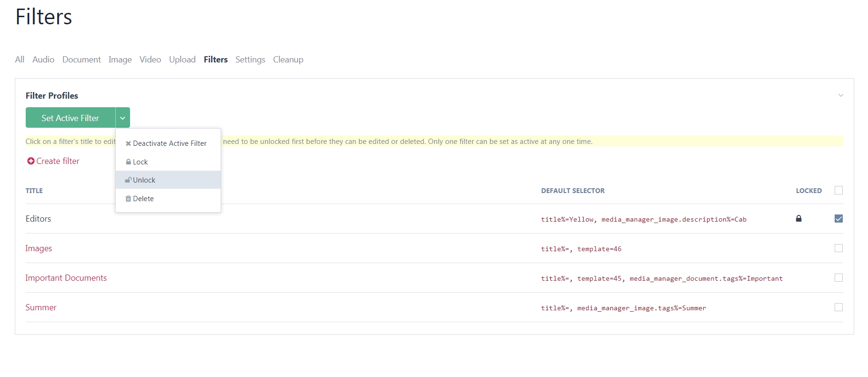This screenshot has width=868, height=377.
Task: Collapse the Filter Profiles panel chevron
Action: [x=841, y=95]
